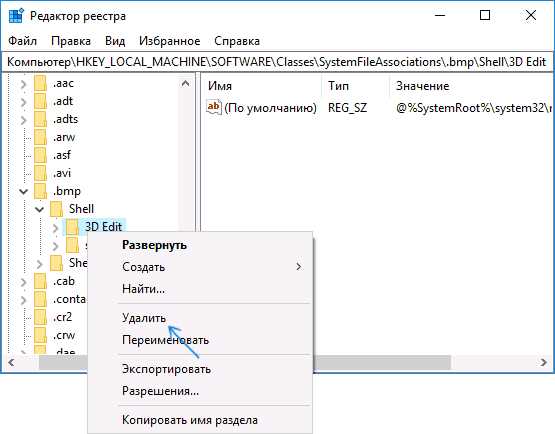Click the ab string value icon

[x=214, y=107]
